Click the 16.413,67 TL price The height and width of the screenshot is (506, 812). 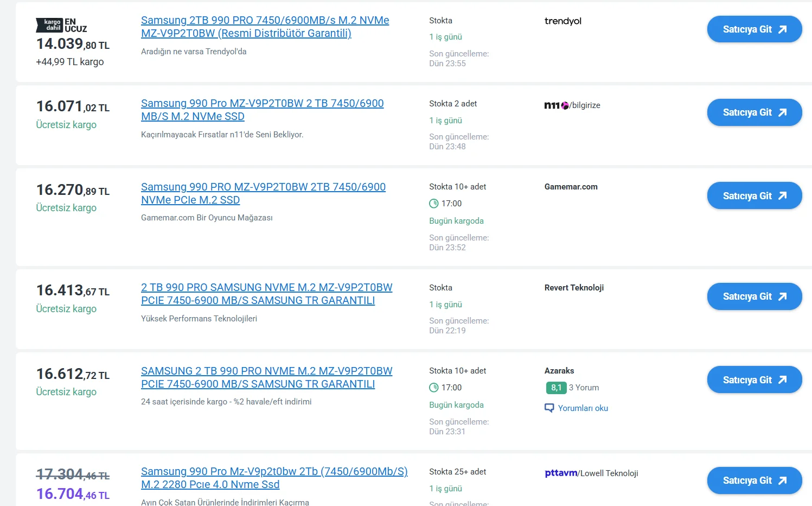pos(73,290)
